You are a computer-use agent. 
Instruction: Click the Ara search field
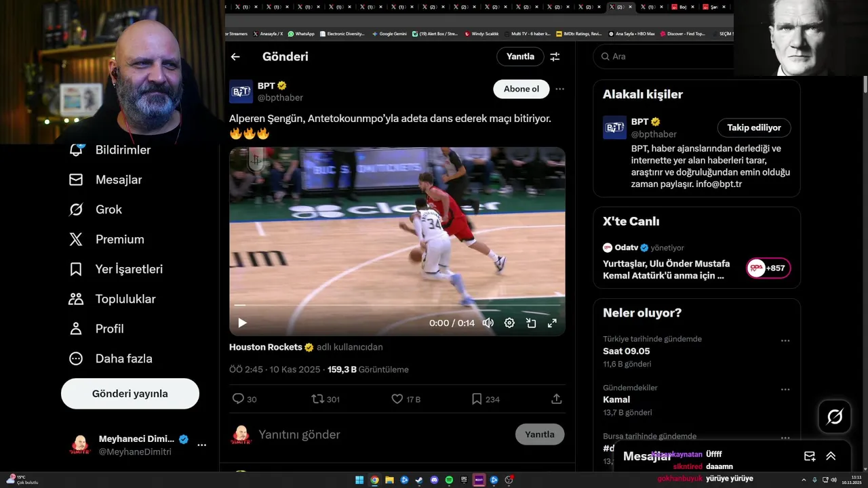[665, 57]
